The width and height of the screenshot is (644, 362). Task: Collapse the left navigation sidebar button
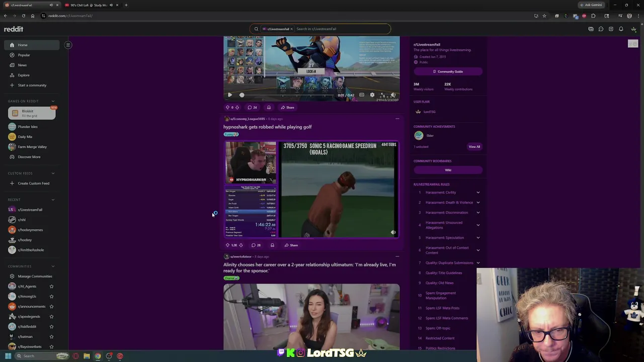tap(68, 45)
